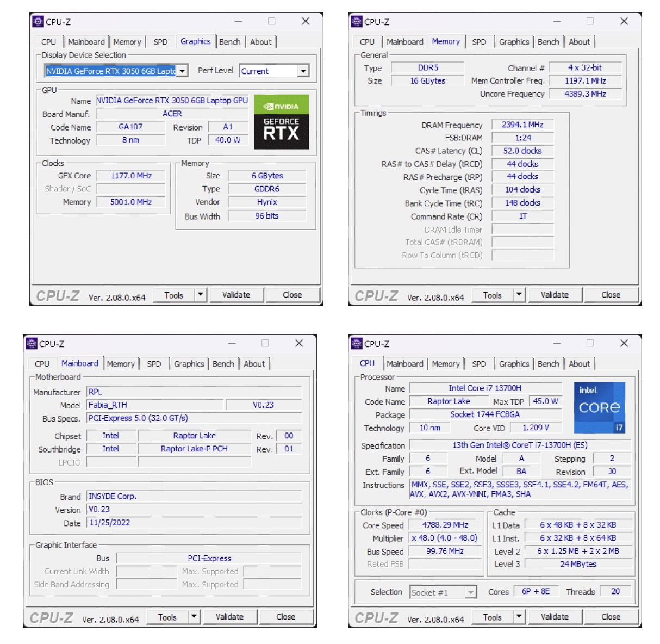Select SPD tab in Memory window

tap(479, 42)
